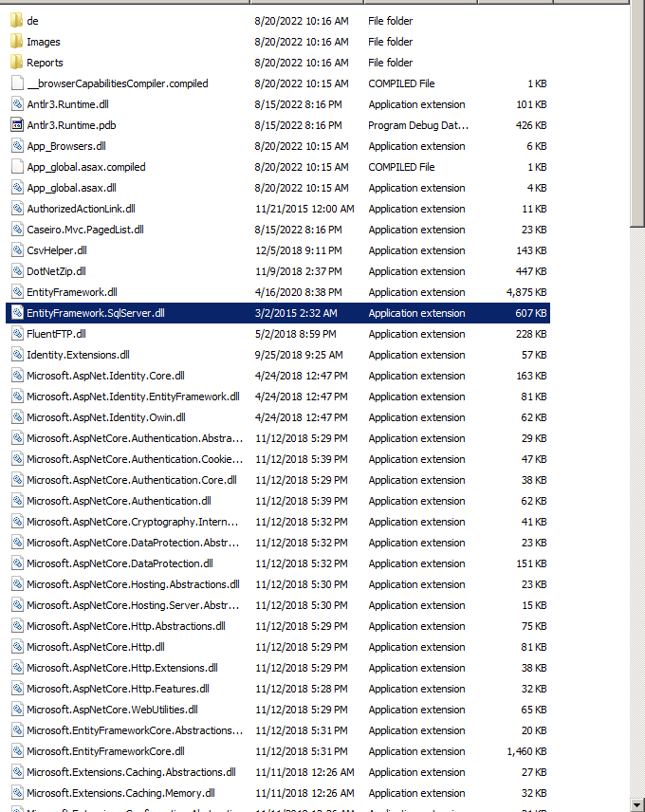This screenshot has width=645, height=812.
Task: Select the file name Microsoft.AspNetCore.Http.Extensions.dll
Action: click(x=122, y=668)
